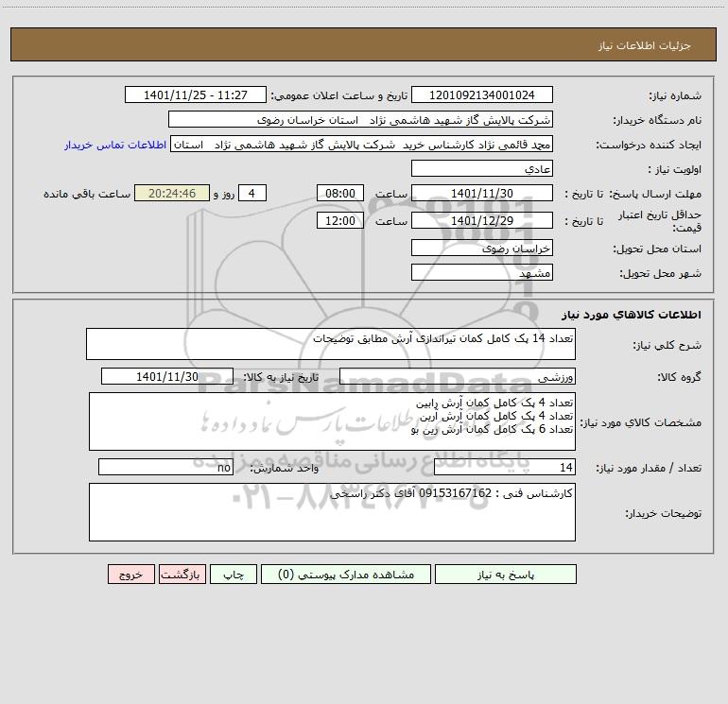Click the تعداد / مقدار مورد نیاز label
Image resolution: width=728 pixels, height=704 pixels.
[x=649, y=468]
